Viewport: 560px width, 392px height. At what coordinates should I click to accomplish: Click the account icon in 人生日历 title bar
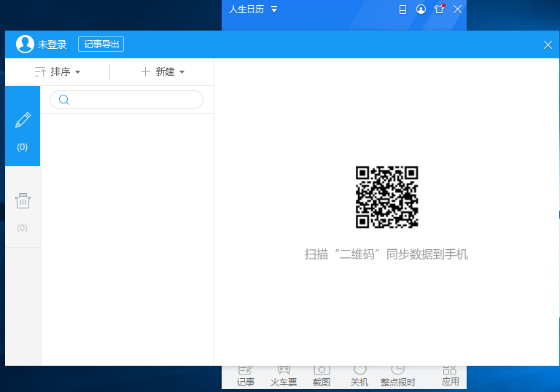pos(421,9)
